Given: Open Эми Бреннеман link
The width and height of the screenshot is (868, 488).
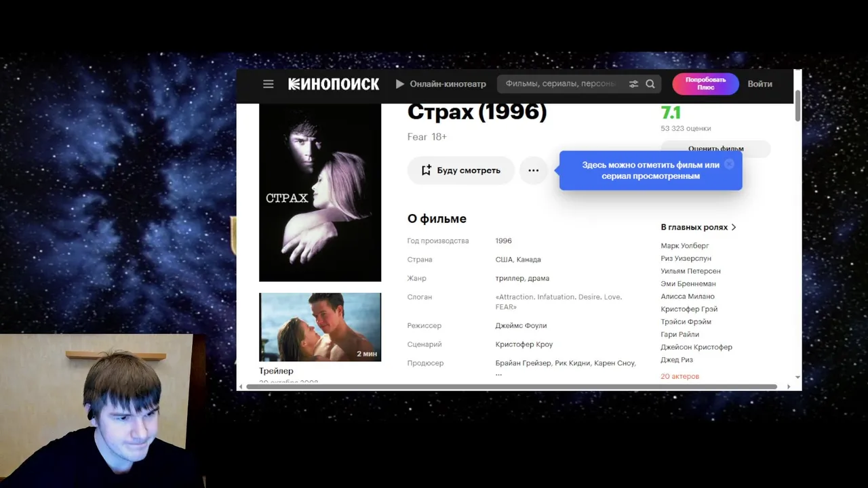Looking at the screenshot, I should (x=688, y=283).
